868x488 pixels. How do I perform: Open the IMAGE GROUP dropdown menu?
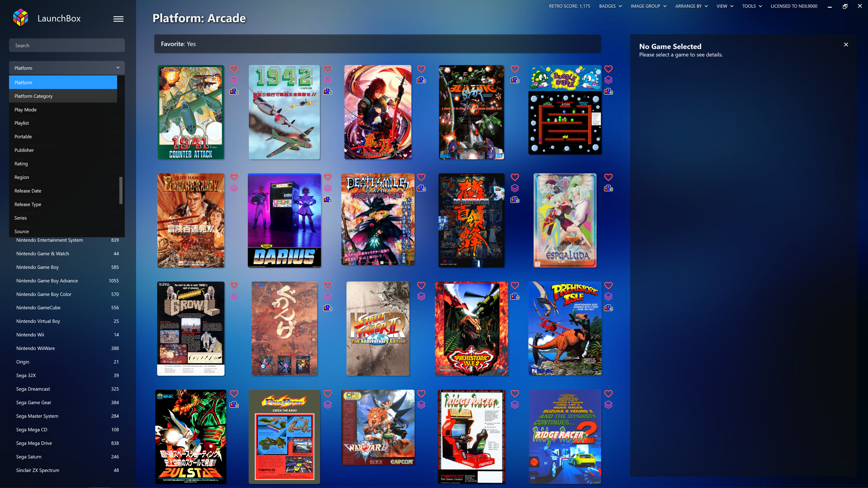click(x=649, y=6)
